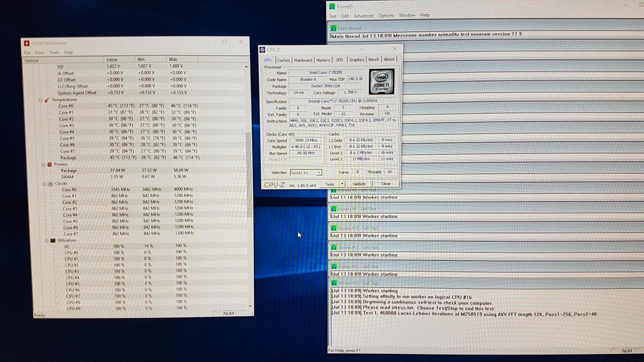Click the Worker #16 Self-Test window icon

click(333, 284)
